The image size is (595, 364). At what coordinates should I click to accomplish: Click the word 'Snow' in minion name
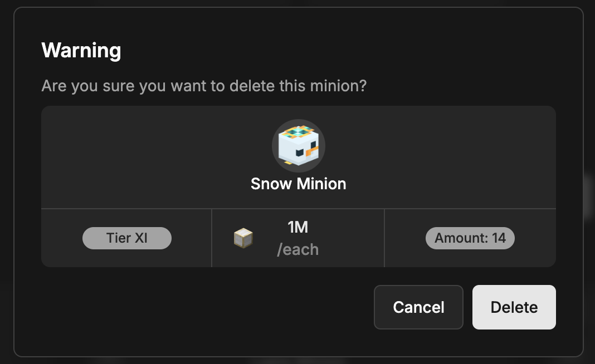270,184
